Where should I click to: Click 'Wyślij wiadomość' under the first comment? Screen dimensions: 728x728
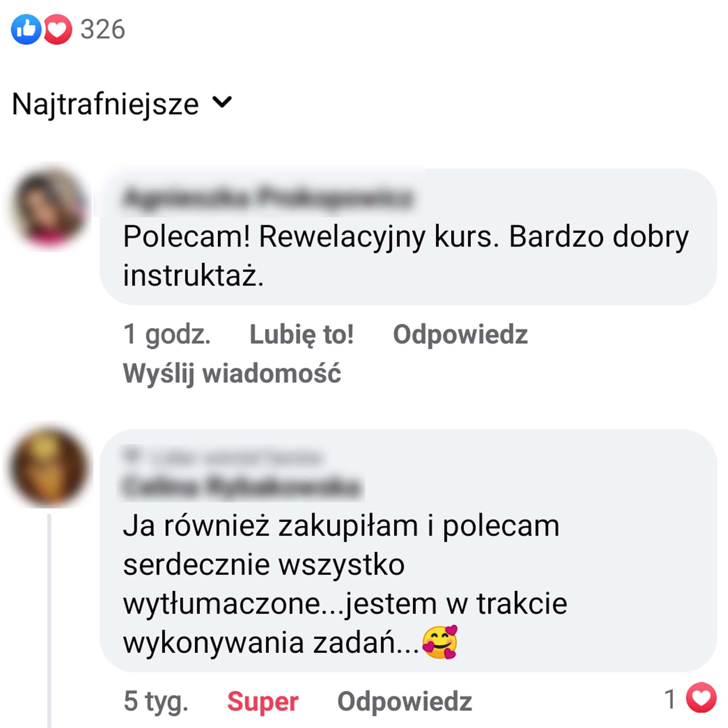coord(232,373)
